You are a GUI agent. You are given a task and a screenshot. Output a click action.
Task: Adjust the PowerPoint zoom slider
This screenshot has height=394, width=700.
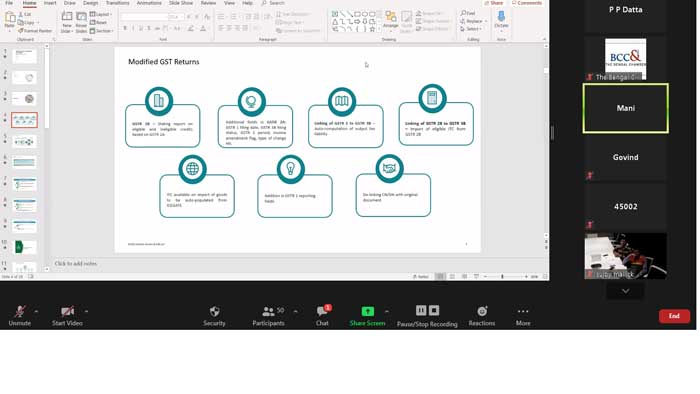click(503, 277)
